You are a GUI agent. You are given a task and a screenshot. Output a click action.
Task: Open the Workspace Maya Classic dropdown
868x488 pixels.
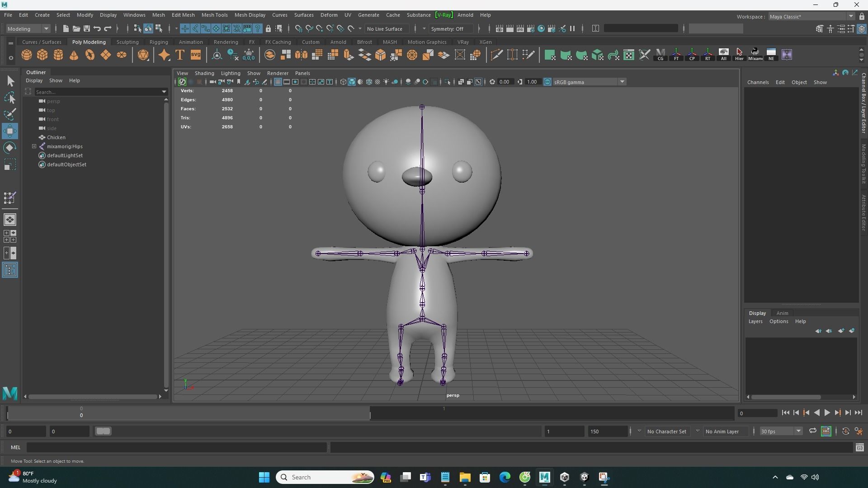(811, 17)
